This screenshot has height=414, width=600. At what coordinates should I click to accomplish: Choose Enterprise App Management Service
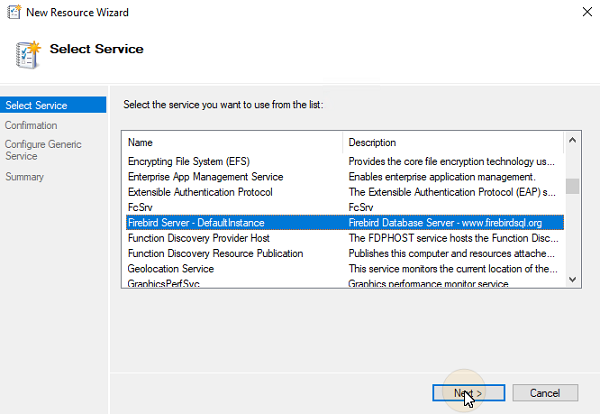coord(205,176)
